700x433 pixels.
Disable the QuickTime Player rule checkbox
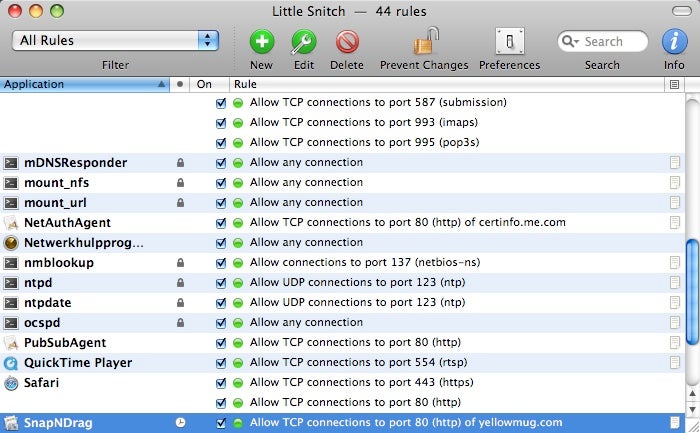click(221, 362)
